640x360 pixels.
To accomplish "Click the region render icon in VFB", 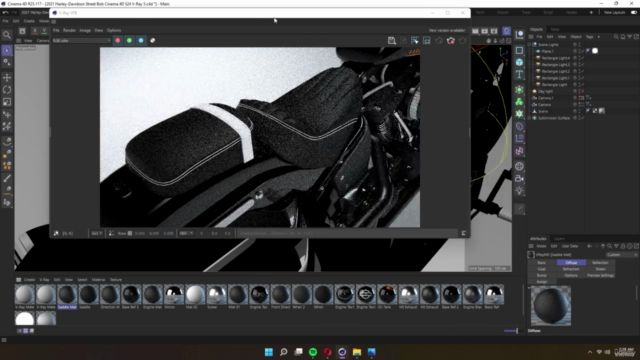I will pyautogui.click(x=427, y=40).
